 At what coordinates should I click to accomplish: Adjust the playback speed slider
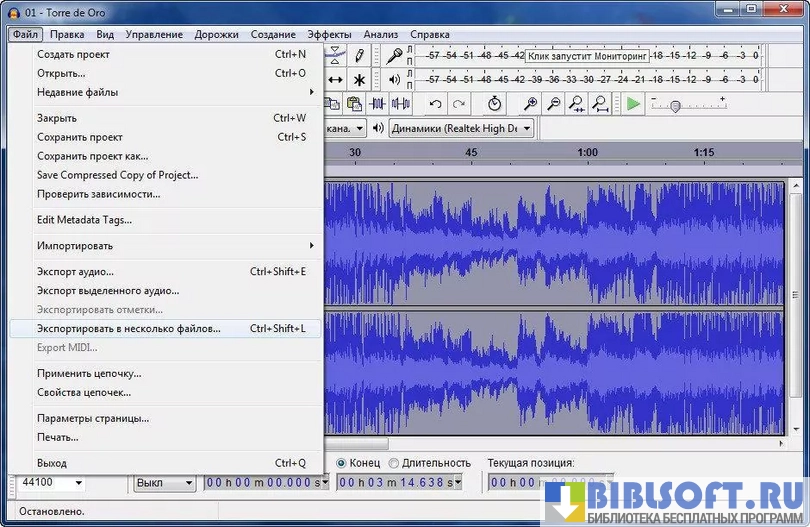click(x=676, y=105)
